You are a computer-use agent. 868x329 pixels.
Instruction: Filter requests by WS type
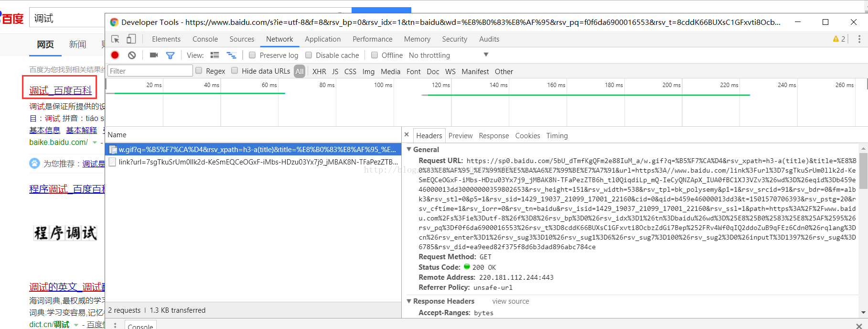450,71
